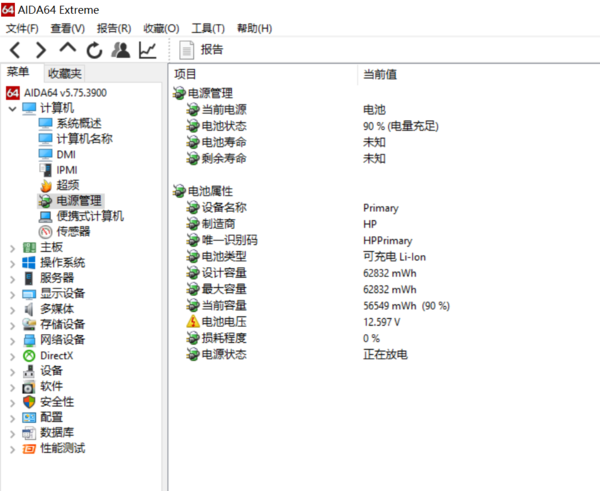Image resolution: width=600 pixels, height=491 pixels.
Task: Switch to the 菜单 tab
Action: pos(18,72)
